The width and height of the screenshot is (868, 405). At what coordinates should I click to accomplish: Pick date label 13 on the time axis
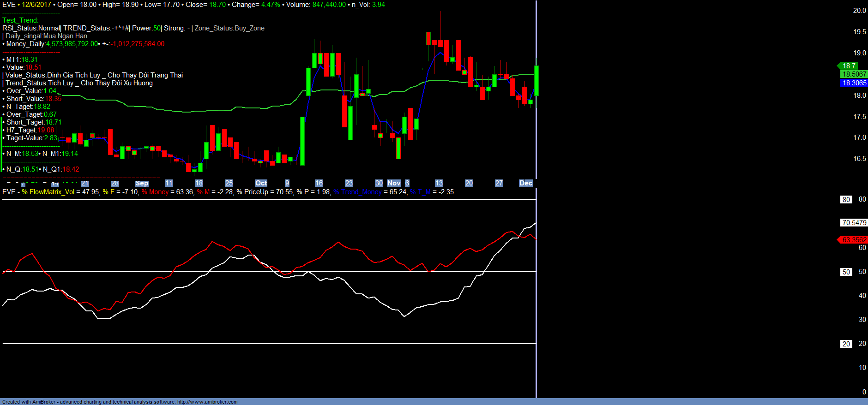[439, 183]
